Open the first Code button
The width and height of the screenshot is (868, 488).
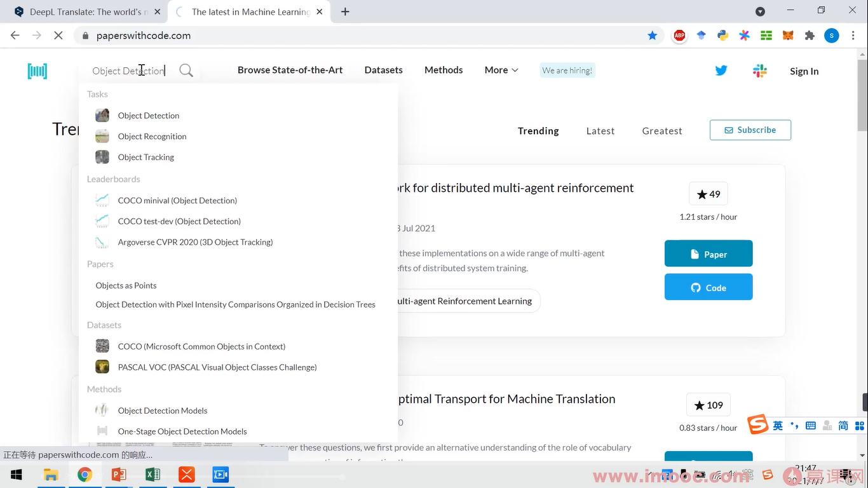point(709,287)
